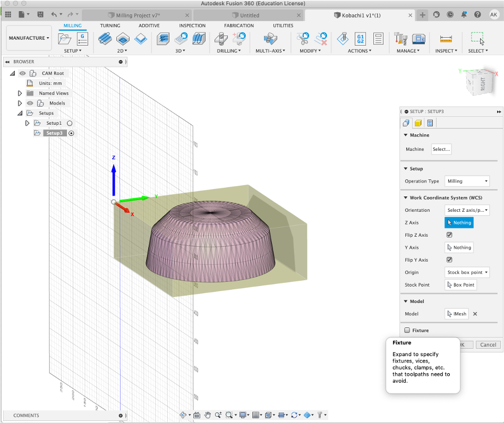
Task: Select the Setup Sheet icon in Actions
Action: tap(378, 39)
